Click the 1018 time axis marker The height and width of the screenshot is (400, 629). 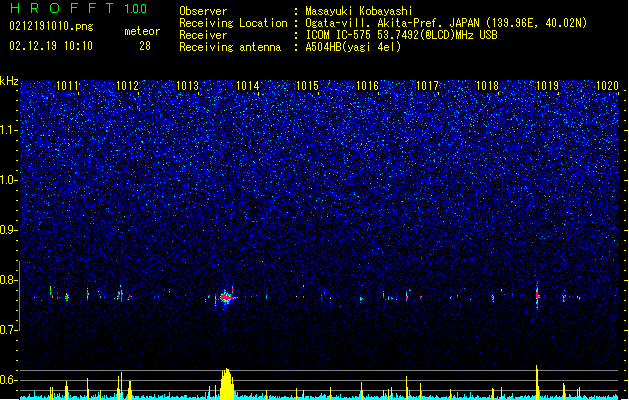[487, 86]
